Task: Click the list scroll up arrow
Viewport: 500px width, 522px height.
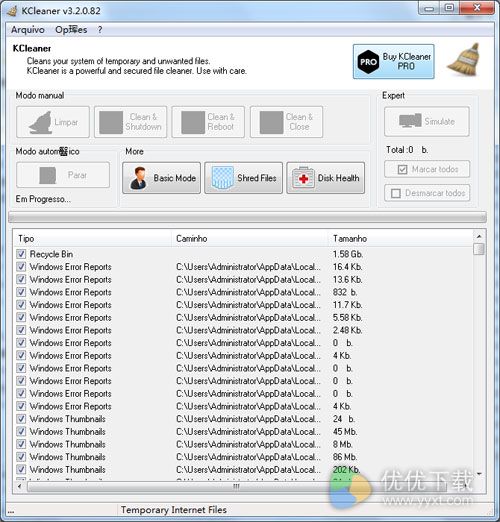Action: [x=479, y=236]
